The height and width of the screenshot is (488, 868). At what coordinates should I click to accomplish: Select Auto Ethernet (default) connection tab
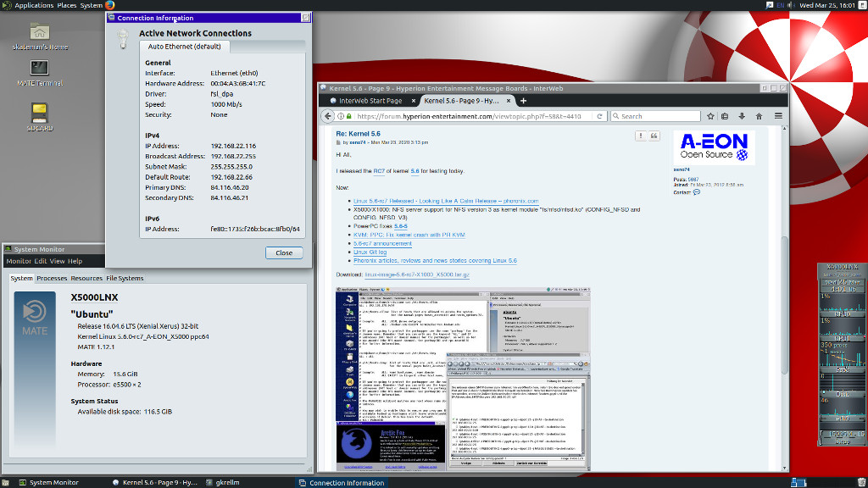(184, 47)
